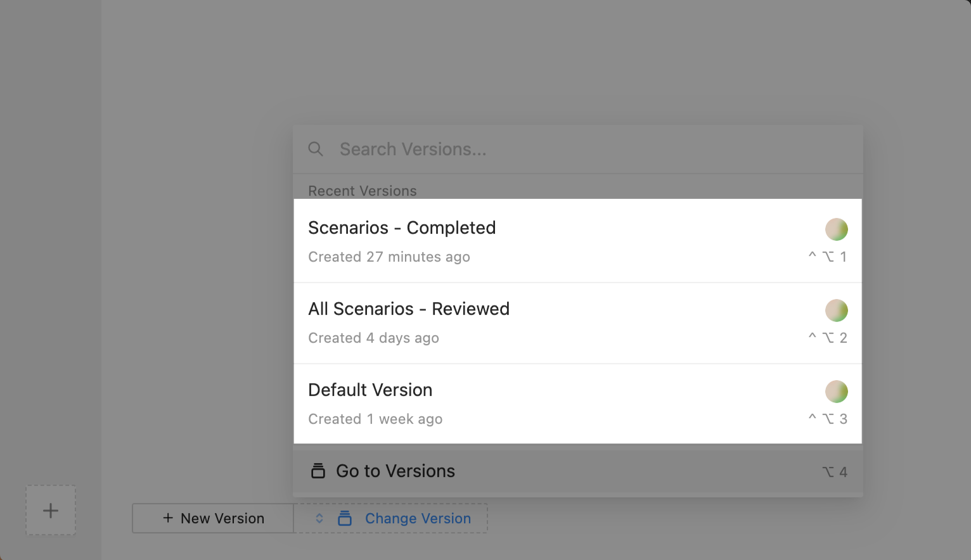Select the Scenarios - Completed version

coord(402,228)
